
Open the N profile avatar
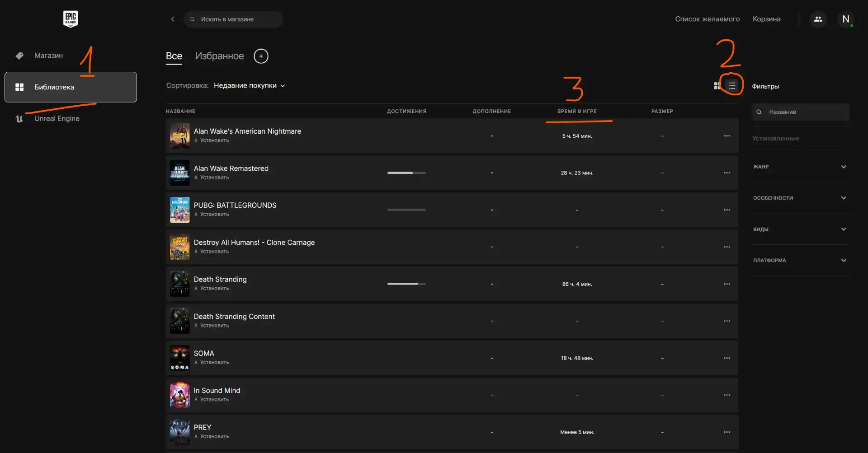tap(846, 19)
